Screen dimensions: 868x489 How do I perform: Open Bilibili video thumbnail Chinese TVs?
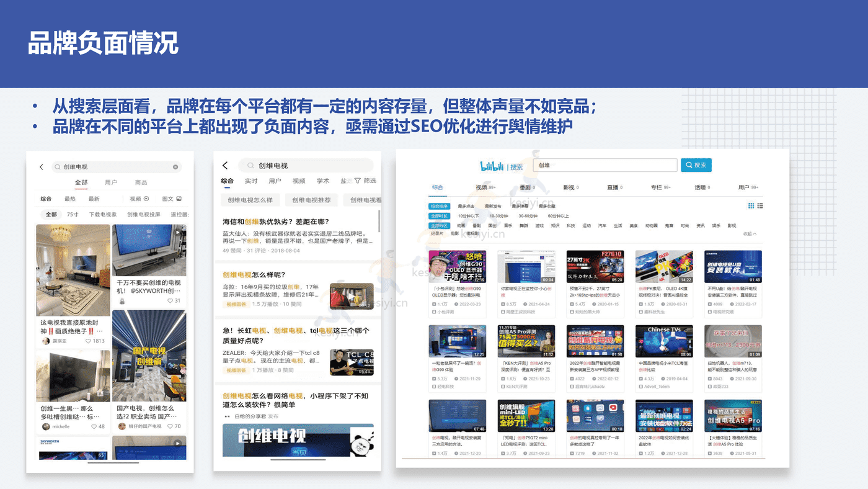(x=664, y=341)
